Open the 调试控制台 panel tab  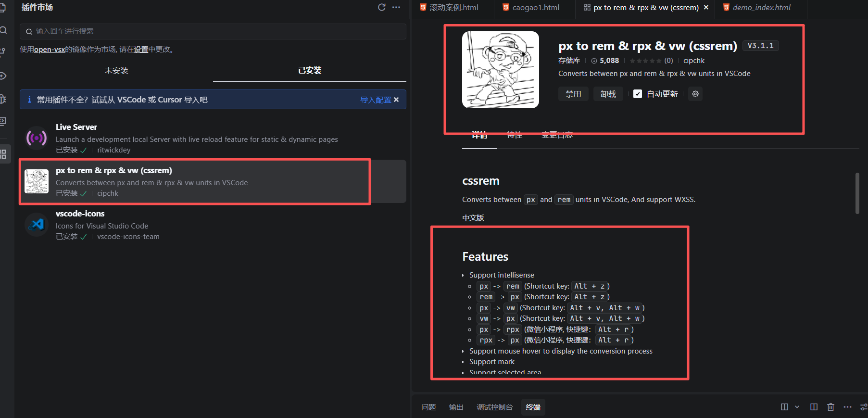494,407
